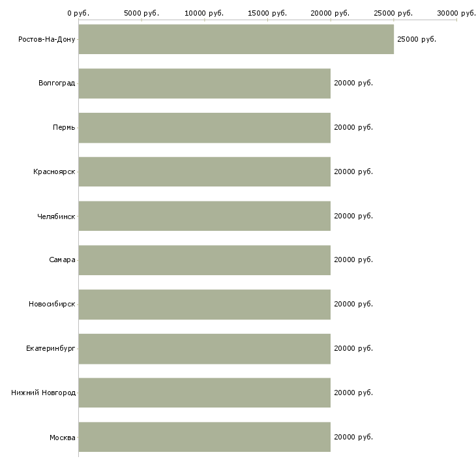The width and height of the screenshot is (476, 476).
Task: Click the Москва bar
Action: pos(204,437)
